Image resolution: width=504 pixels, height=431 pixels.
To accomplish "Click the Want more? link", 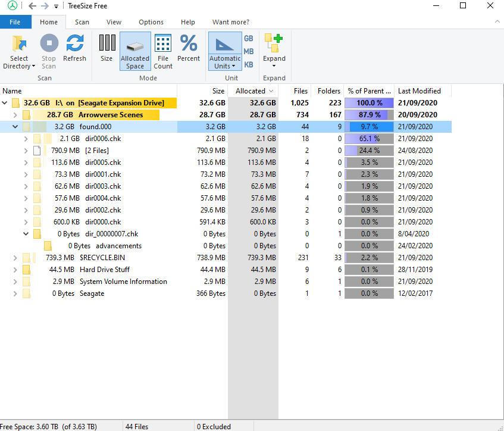I will click(231, 22).
